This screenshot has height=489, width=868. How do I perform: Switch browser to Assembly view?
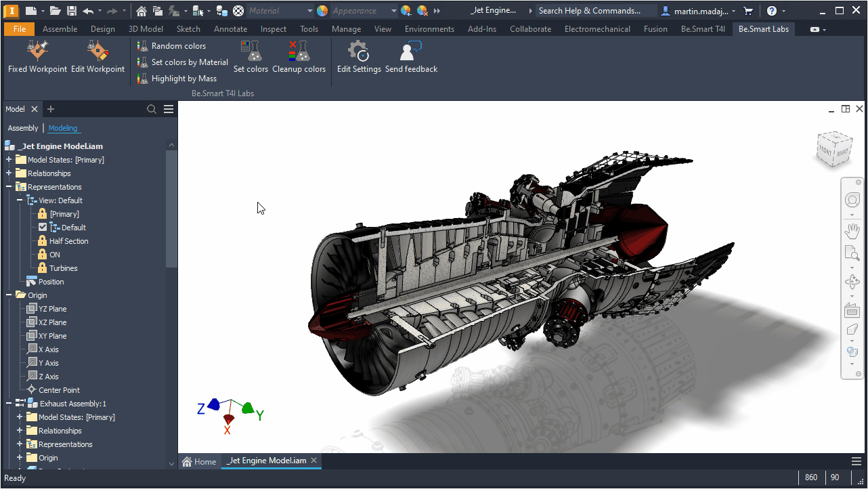[23, 128]
